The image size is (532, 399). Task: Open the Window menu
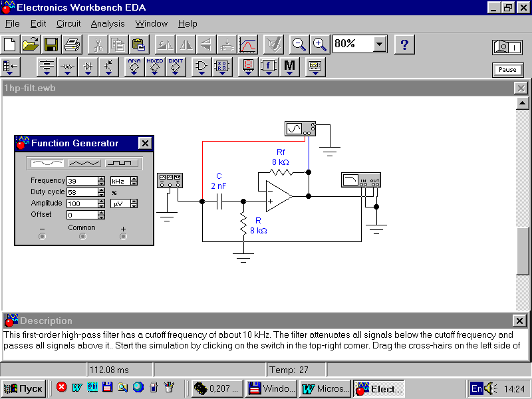coord(152,24)
